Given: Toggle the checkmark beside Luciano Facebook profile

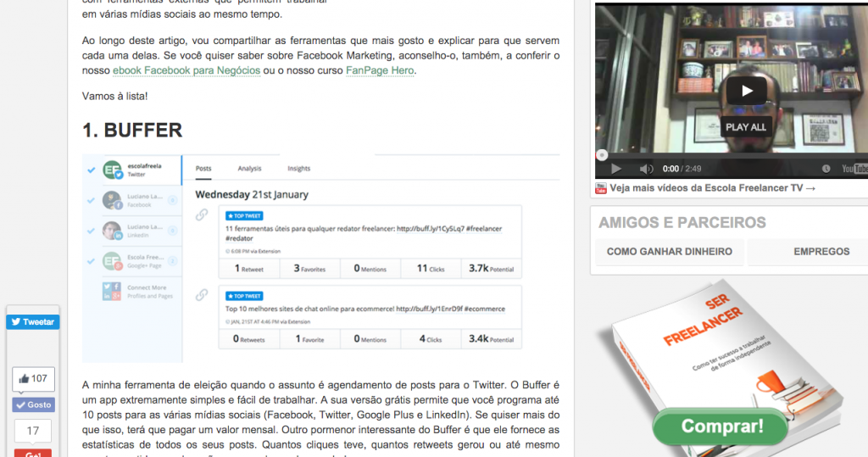Looking at the screenshot, I should coord(92,201).
